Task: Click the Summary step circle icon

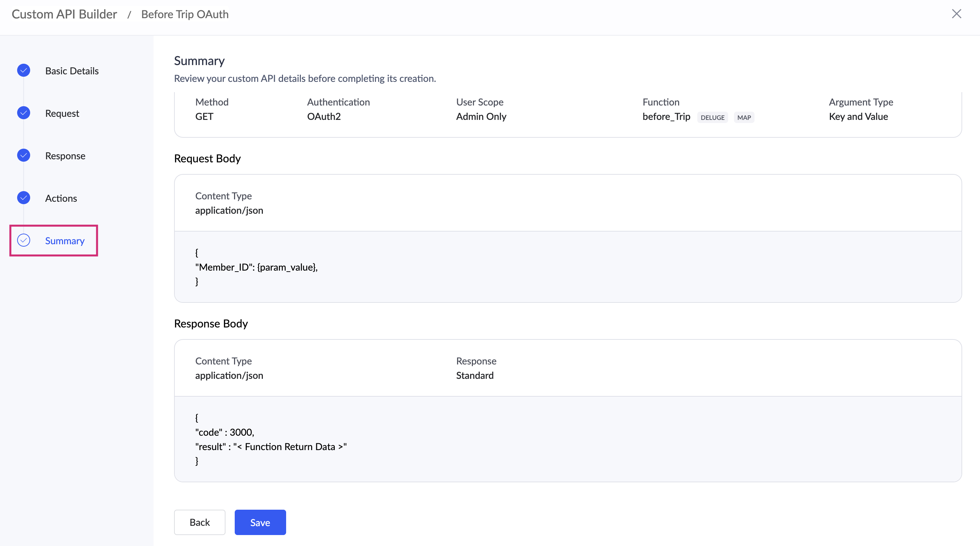Action: click(24, 240)
